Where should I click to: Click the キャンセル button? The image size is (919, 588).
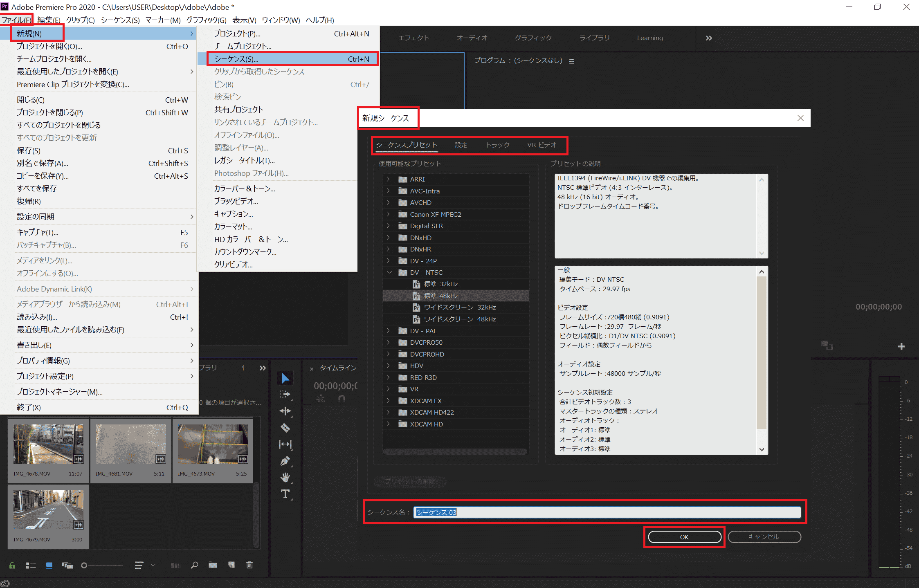click(x=764, y=537)
